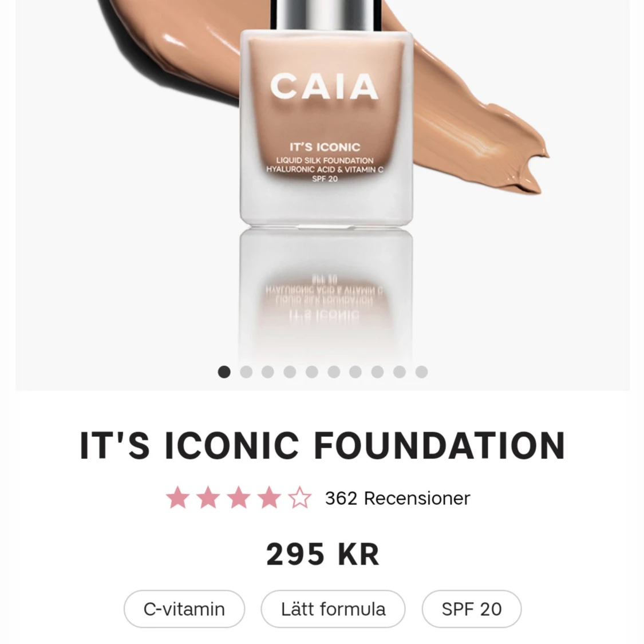Select the fourth carousel dot
Screen dimensions: 644x644
290,372
